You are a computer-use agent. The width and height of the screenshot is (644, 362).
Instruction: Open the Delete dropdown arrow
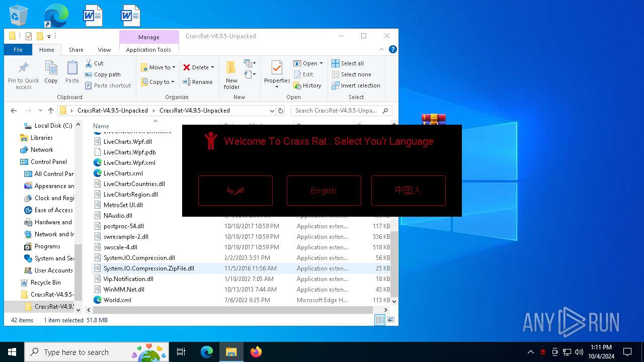[212, 67]
